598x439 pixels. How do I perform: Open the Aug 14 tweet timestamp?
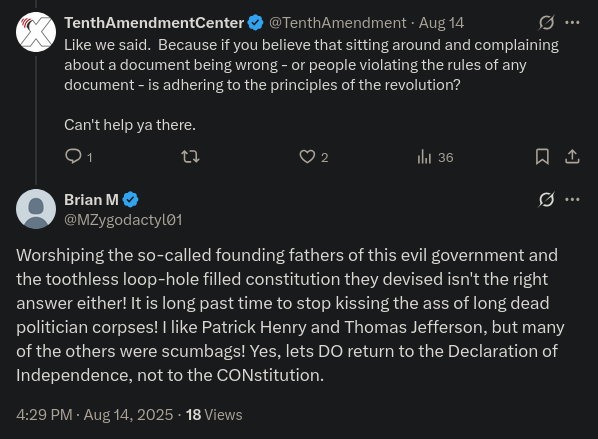(441, 23)
